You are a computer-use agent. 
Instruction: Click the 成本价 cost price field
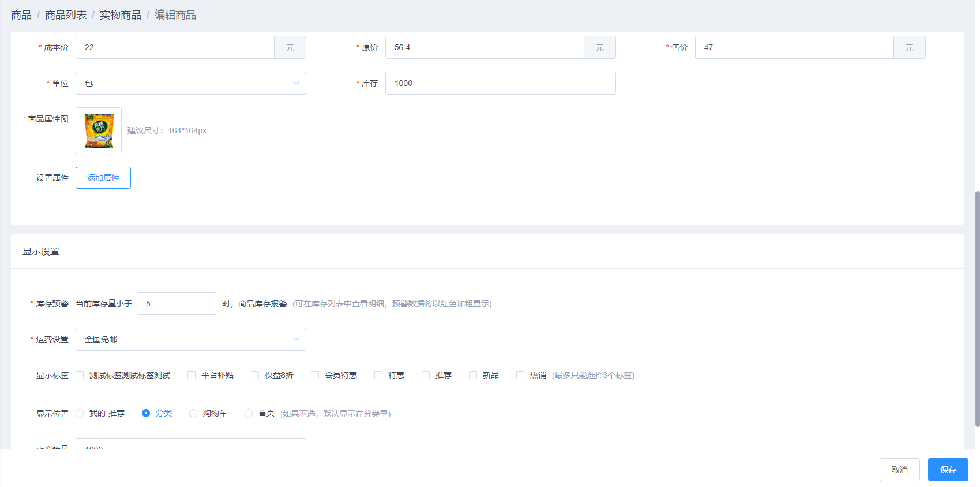(175, 47)
